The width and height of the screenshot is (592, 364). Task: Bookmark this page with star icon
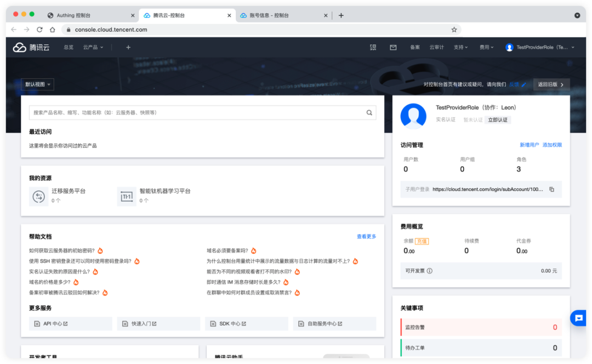coord(454,30)
